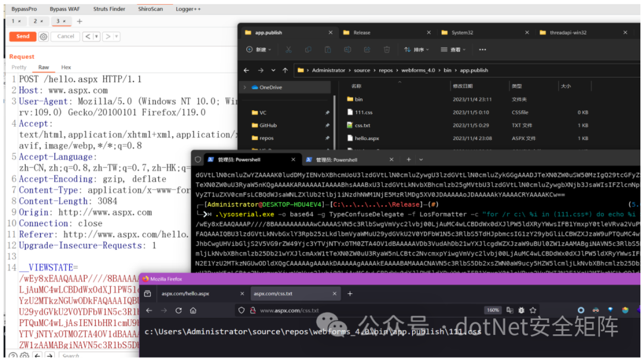The image size is (644, 360).
Task: Switch to BypassPro tab
Action: pyautogui.click(x=24, y=8)
